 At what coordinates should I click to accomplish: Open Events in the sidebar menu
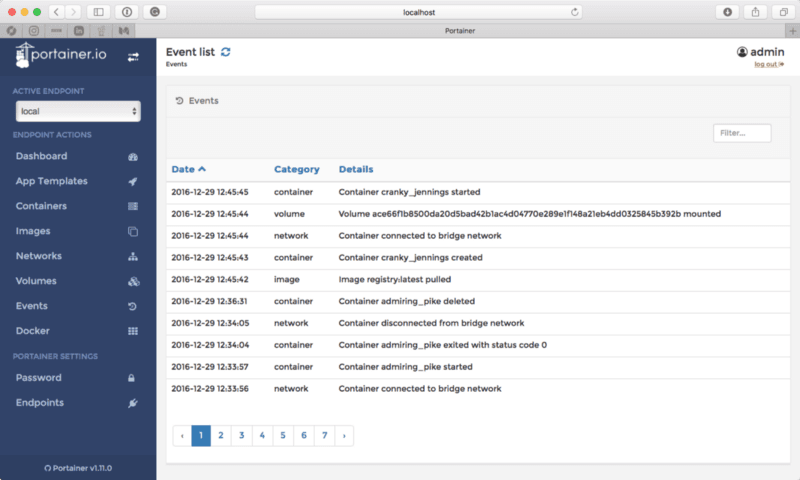click(x=32, y=306)
